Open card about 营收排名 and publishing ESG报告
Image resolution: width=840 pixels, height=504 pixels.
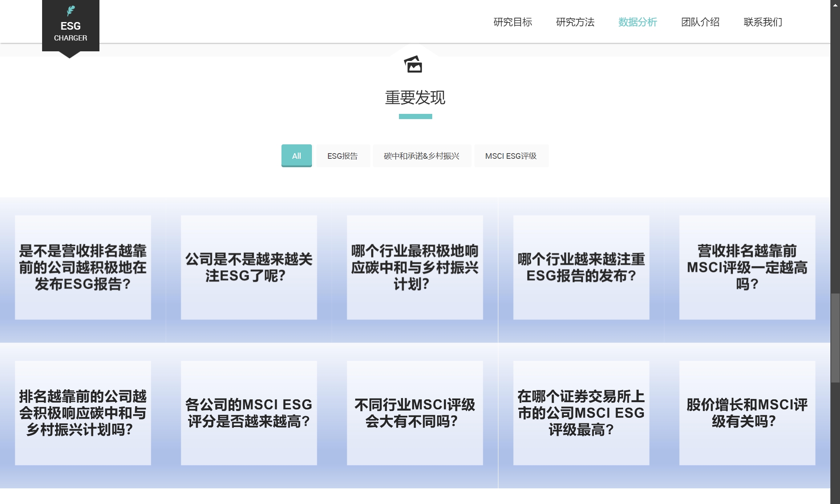83,267
